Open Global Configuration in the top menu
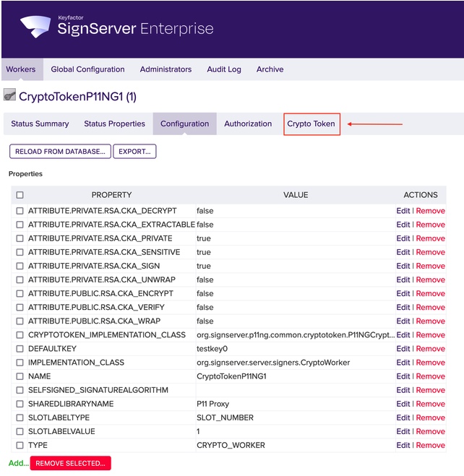The image size is (464, 476). 87,69
